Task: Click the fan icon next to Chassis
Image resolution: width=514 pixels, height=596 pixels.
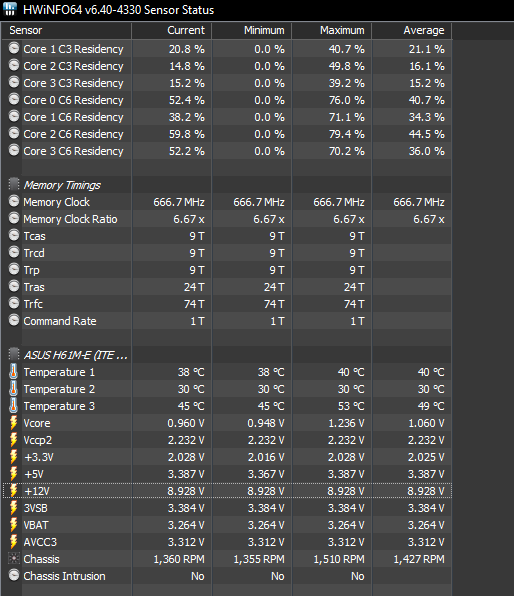Action: tap(14, 558)
